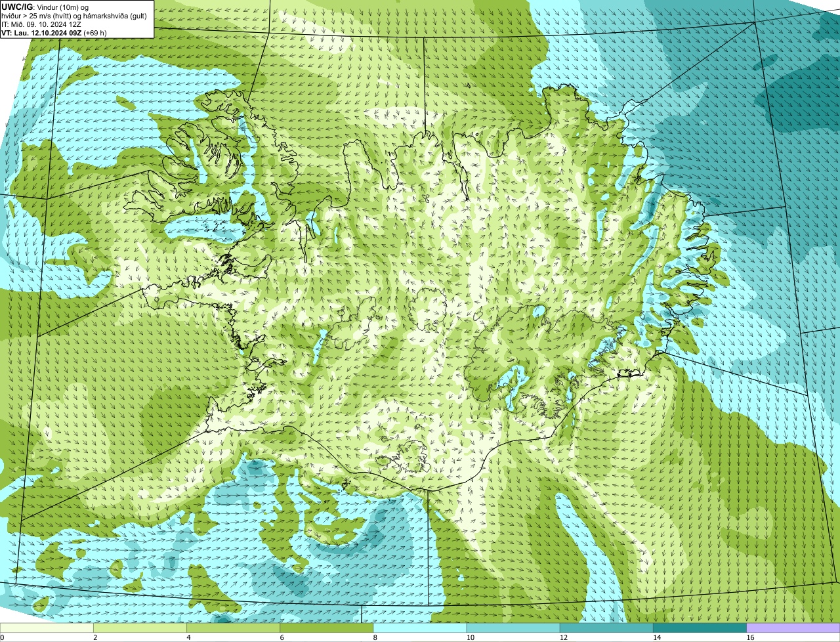Image resolution: width=840 pixels, height=642 pixels.
Task: Click the medium teal 12–14 m/s legend swatch
Action: (x=606, y=628)
